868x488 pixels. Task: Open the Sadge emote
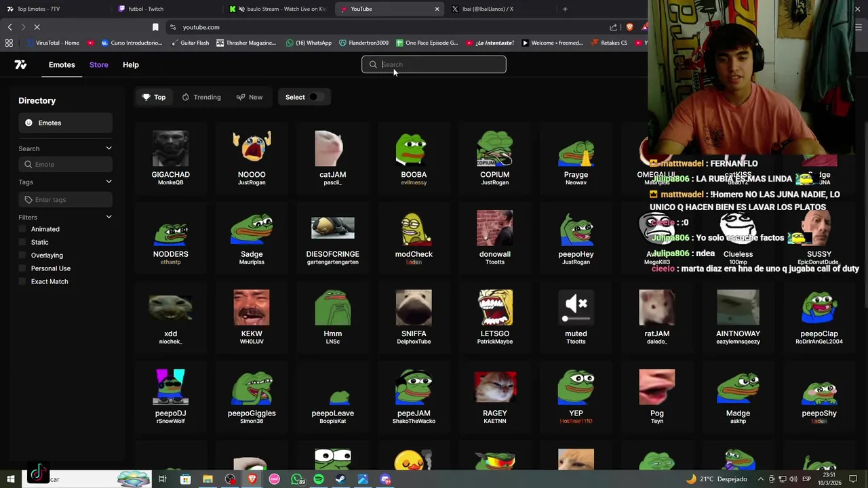pos(252,237)
